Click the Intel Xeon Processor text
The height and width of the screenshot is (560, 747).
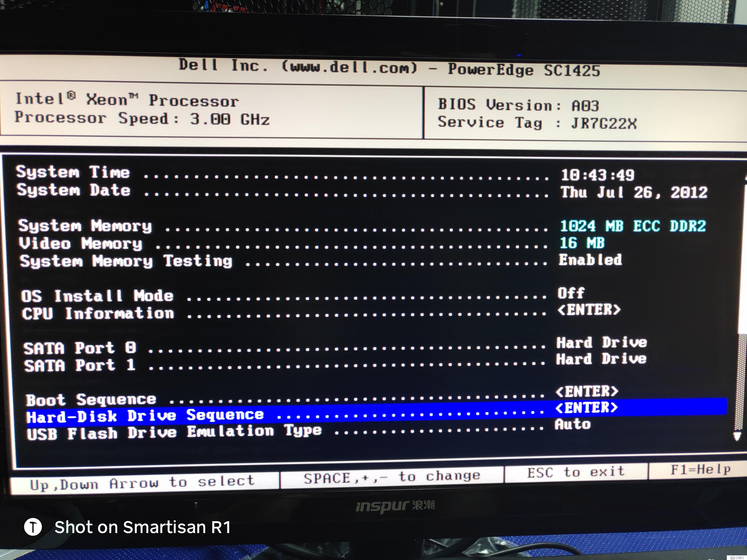pyautogui.click(x=127, y=100)
